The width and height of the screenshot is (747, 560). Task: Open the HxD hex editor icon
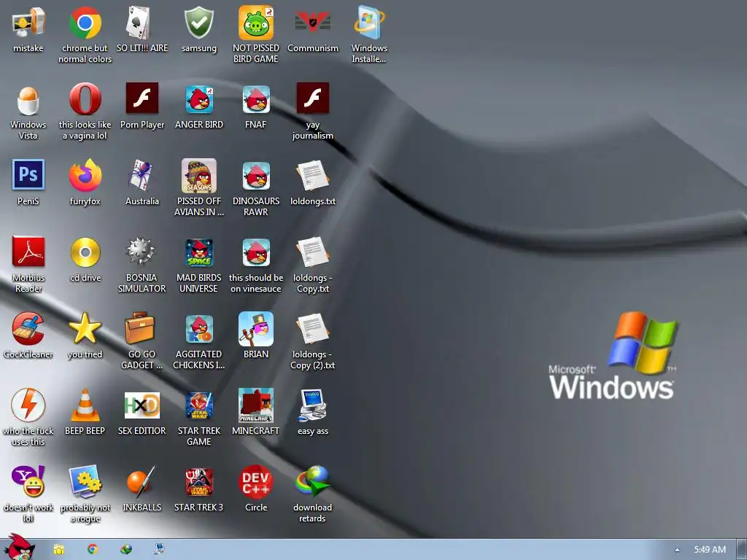[142, 405]
